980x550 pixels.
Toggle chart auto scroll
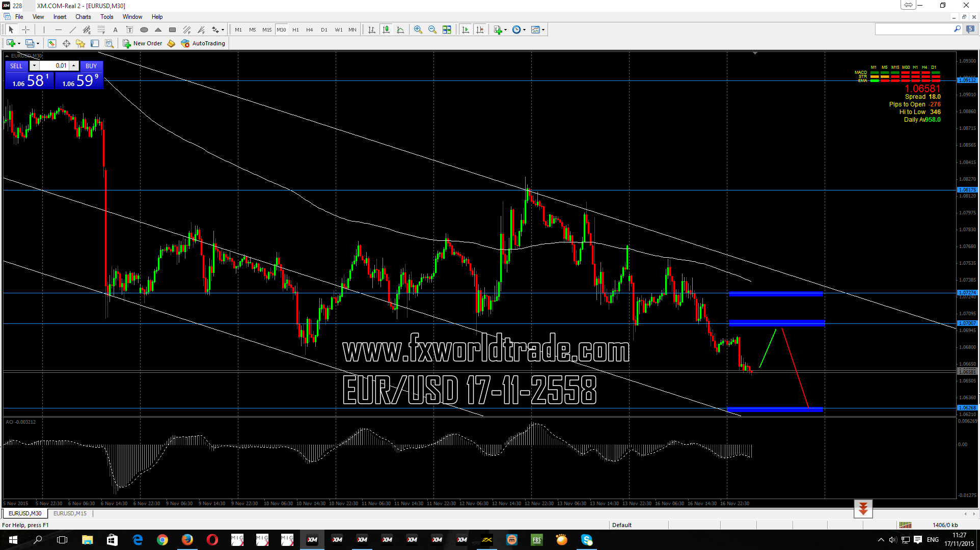tap(466, 30)
